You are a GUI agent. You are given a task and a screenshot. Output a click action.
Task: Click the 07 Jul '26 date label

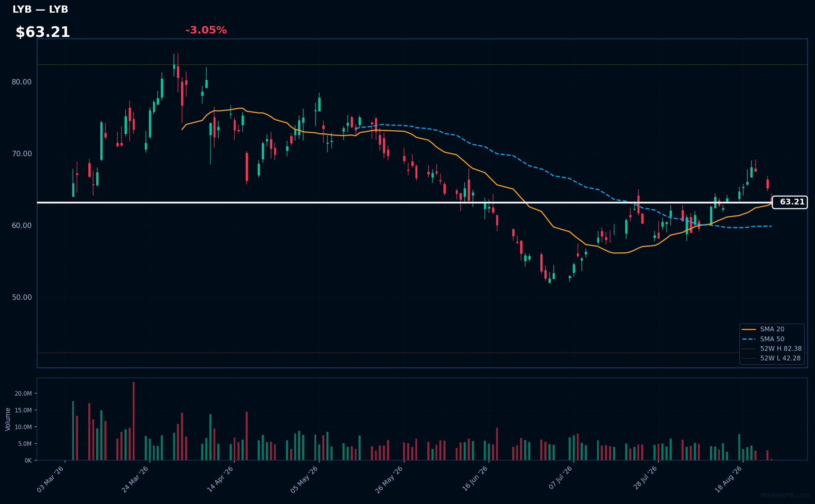(x=560, y=478)
